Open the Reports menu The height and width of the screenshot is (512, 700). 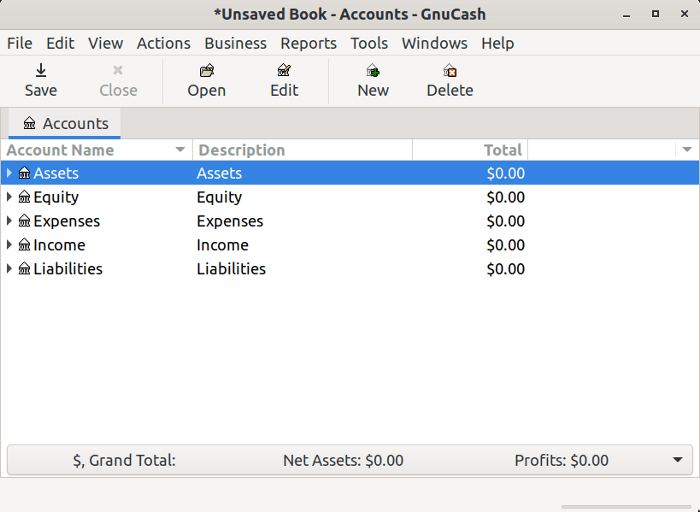(x=308, y=43)
